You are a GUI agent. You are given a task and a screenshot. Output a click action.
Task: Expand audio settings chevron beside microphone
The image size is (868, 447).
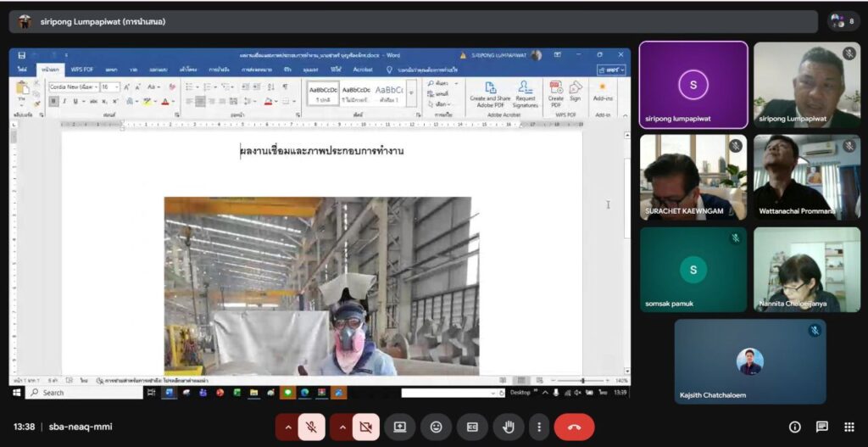click(287, 427)
